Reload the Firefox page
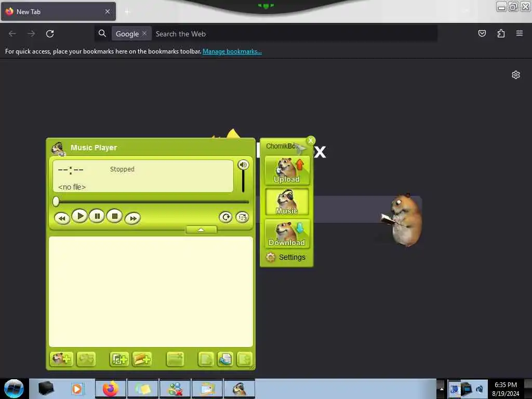532x399 pixels. 50,34
